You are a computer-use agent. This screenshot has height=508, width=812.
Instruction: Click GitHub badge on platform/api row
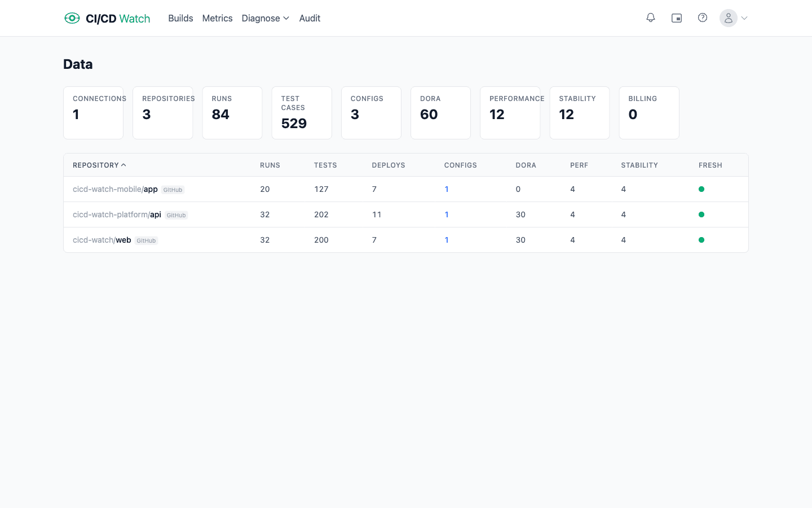point(176,215)
